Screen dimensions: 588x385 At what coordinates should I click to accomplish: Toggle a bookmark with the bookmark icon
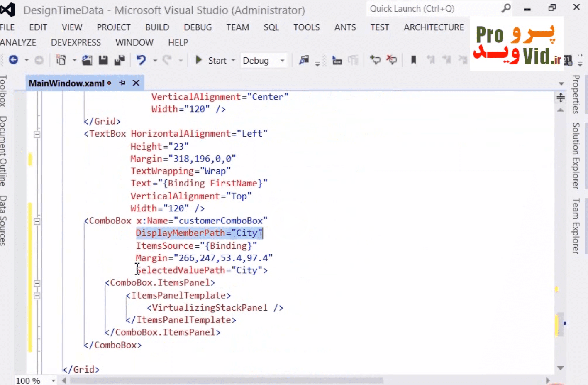(413, 60)
